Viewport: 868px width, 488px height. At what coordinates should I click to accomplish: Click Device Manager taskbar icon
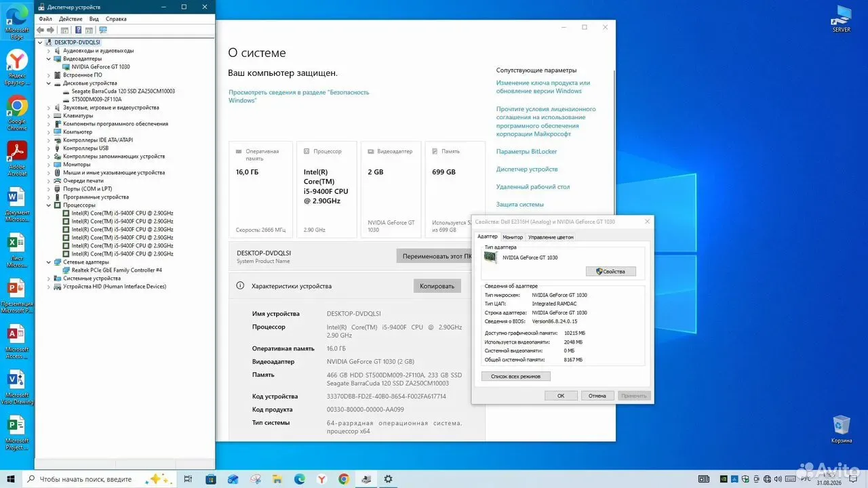pos(366,479)
